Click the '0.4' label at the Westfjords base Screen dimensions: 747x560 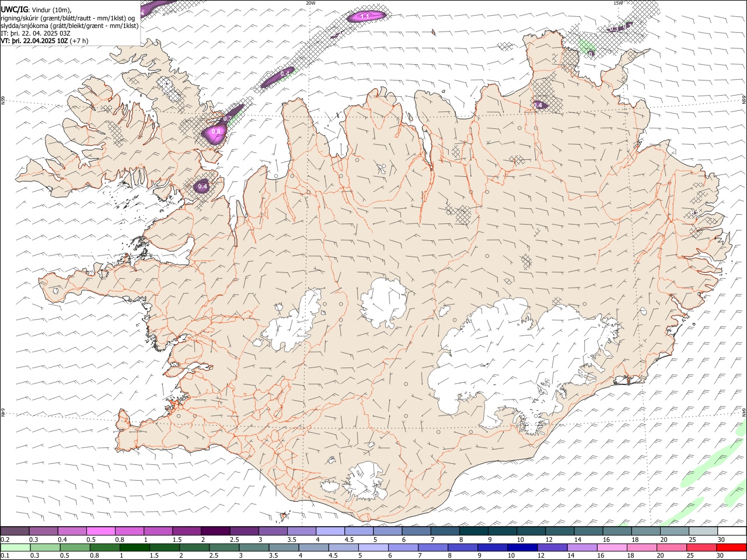(x=203, y=187)
